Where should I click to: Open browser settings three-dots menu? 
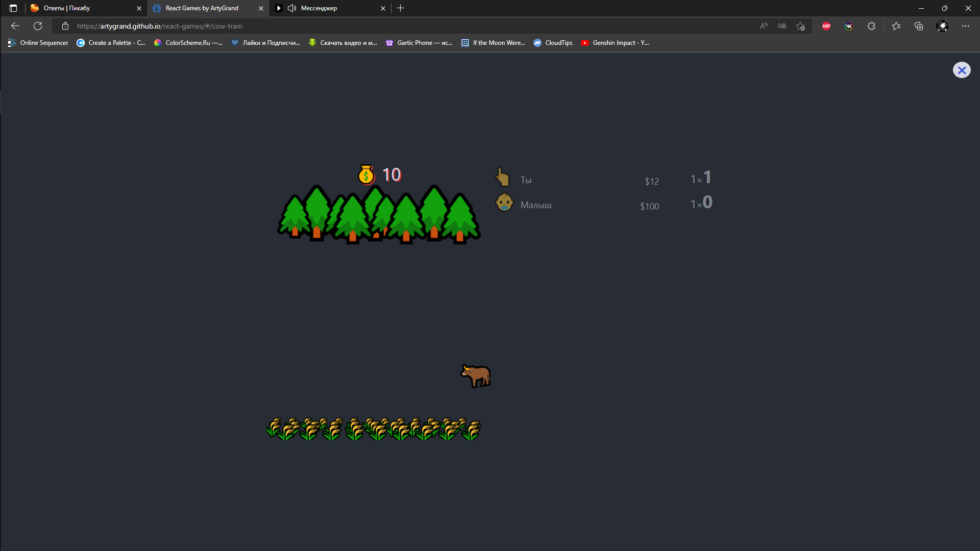(x=965, y=26)
